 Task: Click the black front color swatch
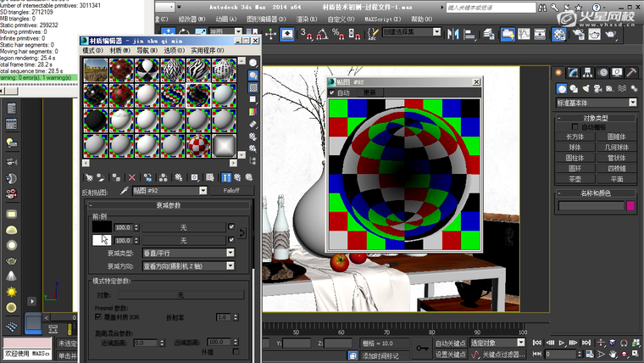(102, 227)
